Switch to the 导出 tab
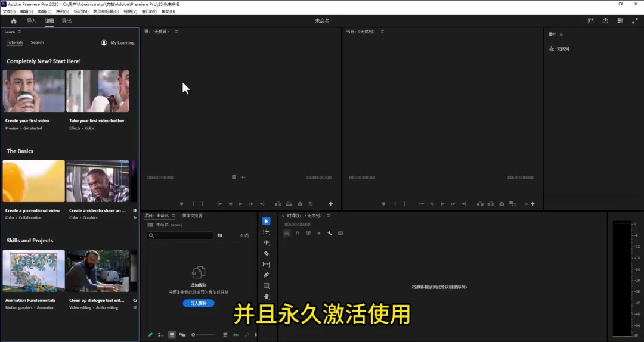644x342 pixels. click(x=67, y=21)
